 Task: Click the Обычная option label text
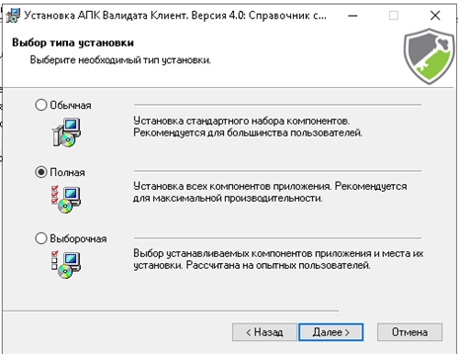click(x=70, y=105)
